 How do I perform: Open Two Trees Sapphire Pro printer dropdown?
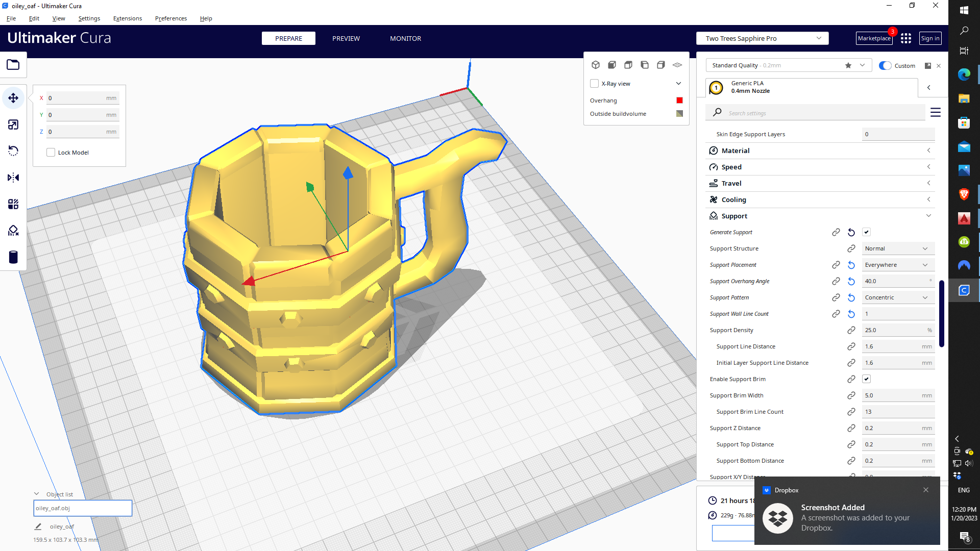(x=762, y=38)
